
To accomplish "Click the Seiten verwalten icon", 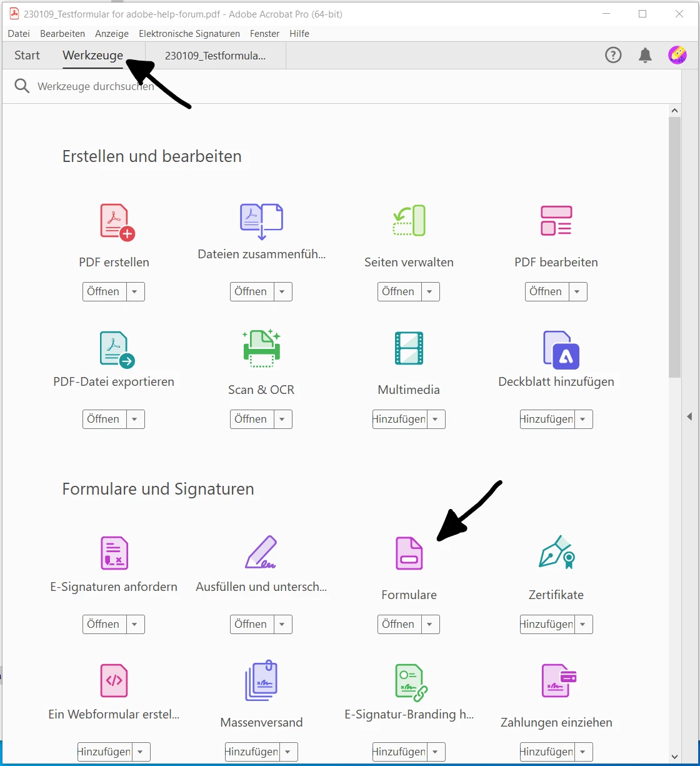I will (409, 221).
